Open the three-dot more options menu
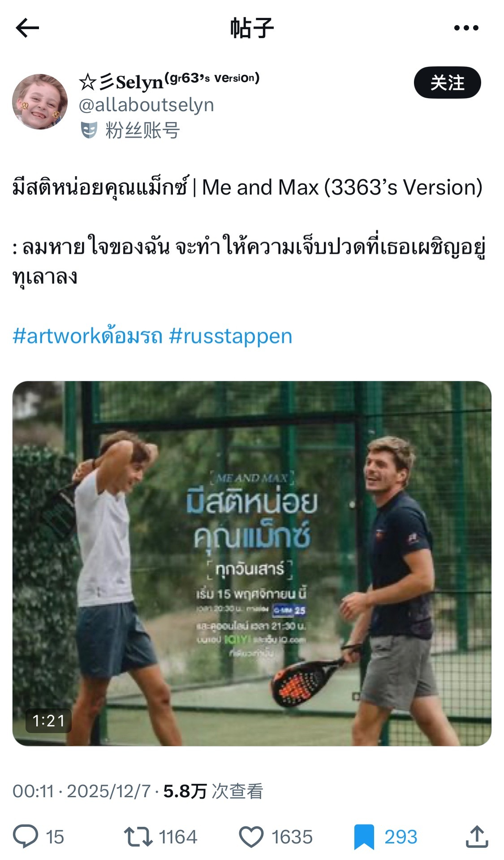This screenshot has height=860, width=504. (466, 28)
